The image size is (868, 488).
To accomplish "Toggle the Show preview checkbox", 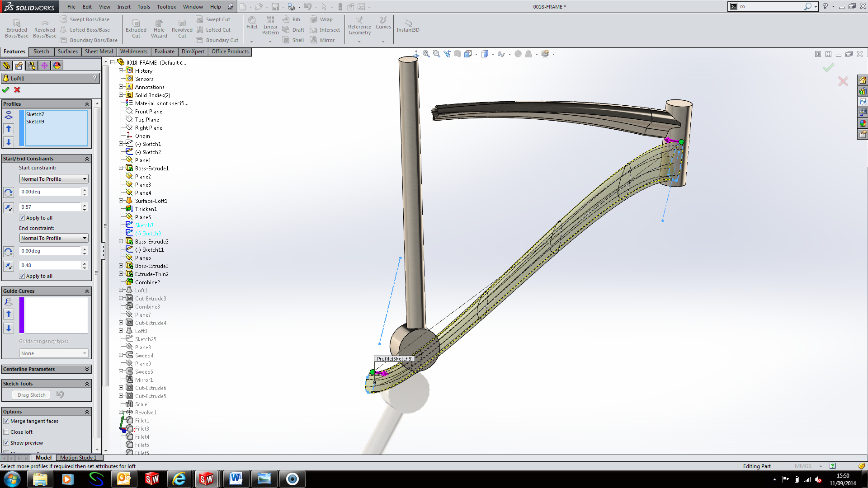I will point(6,443).
